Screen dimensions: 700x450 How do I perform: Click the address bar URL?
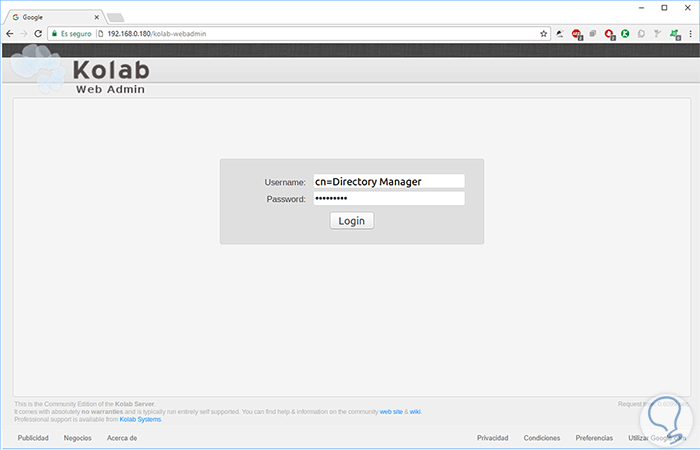[x=157, y=34]
